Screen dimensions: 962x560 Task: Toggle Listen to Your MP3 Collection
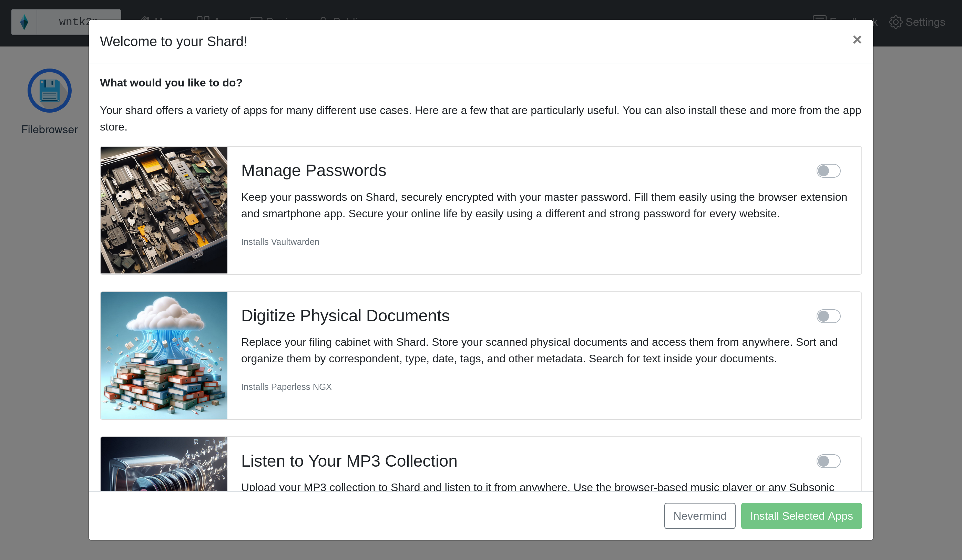pos(828,461)
